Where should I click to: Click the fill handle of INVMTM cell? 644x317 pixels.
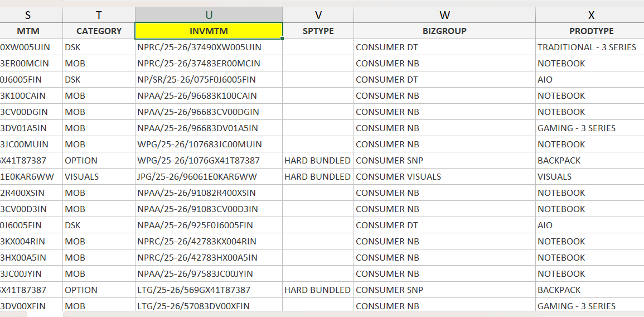(283, 39)
